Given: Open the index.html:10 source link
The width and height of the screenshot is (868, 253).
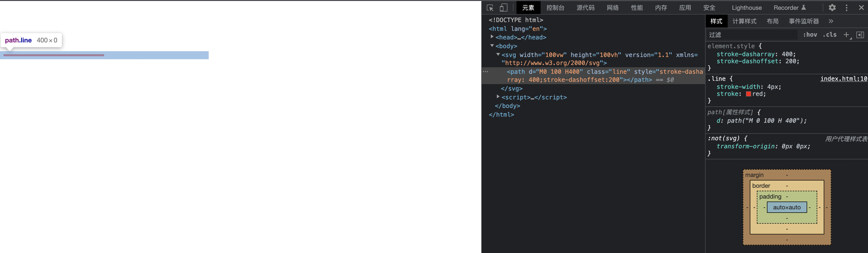Looking at the screenshot, I should [x=843, y=79].
